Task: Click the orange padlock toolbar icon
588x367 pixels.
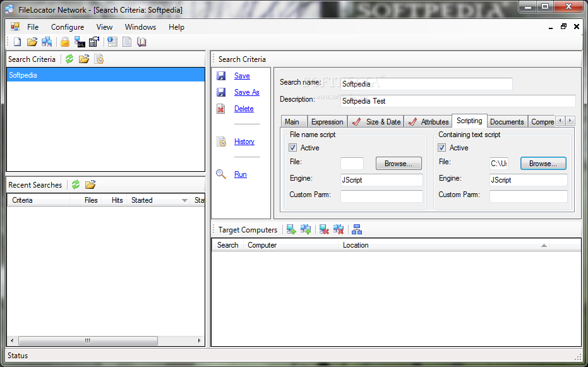Action: pyautogui.click(x=65, y=42)
